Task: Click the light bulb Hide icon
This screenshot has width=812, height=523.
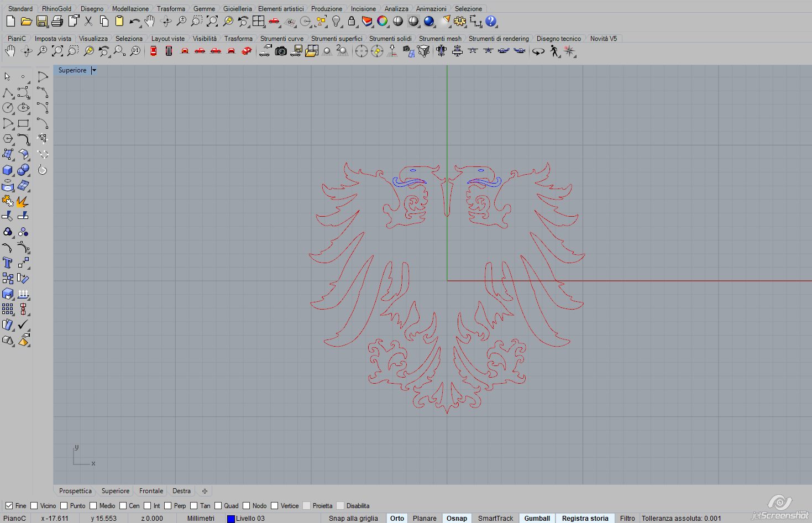Action: (336, 22)
